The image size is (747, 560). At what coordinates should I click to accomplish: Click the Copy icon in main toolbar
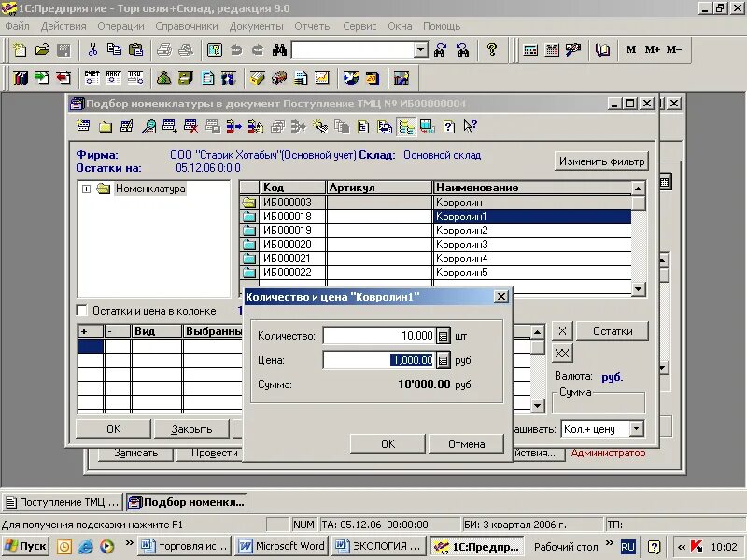pyautogui.click(x=114, y=49)
